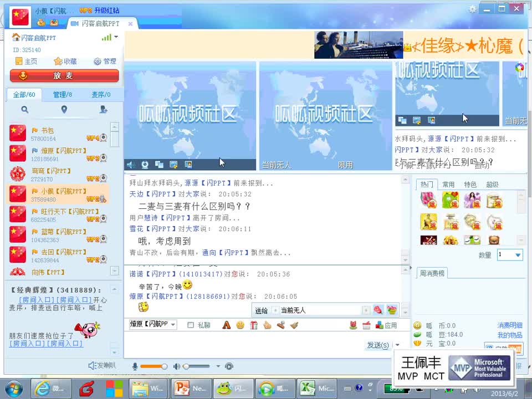The height and width of the screenshot is (399, 532).
Task: Click the 发喇叭 broadcast button
Action: click(102, 365)
